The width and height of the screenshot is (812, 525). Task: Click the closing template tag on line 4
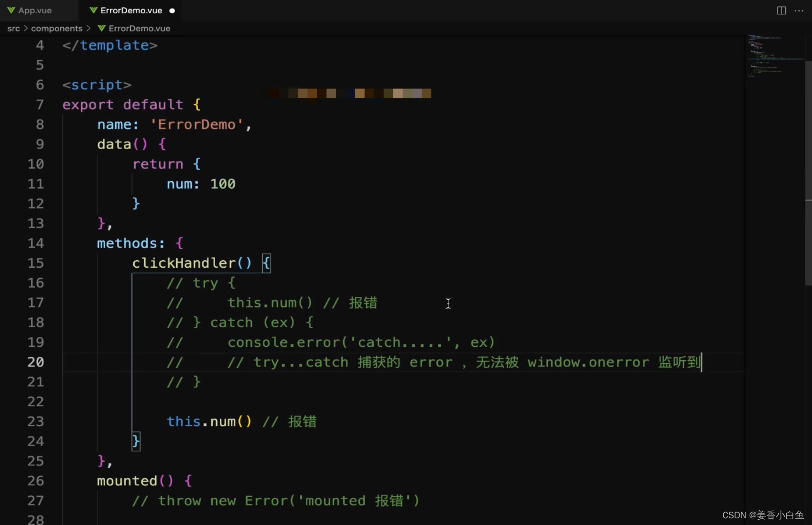(x=110, y=45)
